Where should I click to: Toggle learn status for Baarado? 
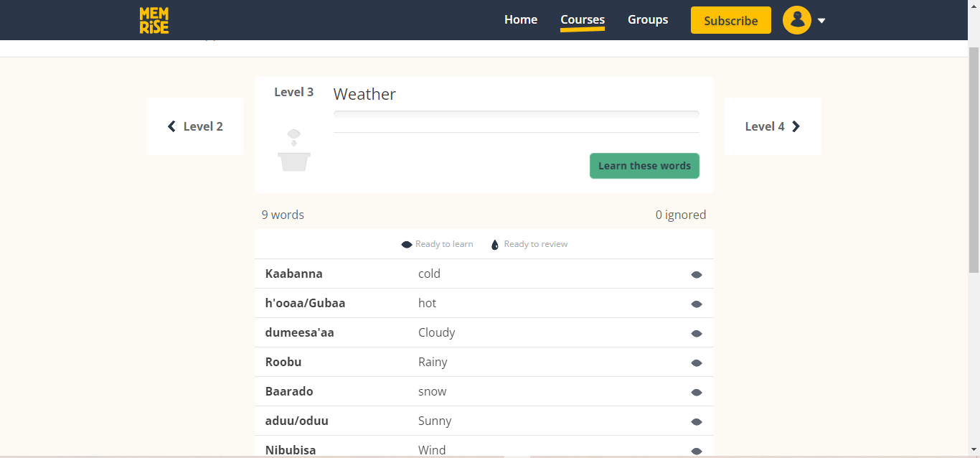(x=696, y=392)
